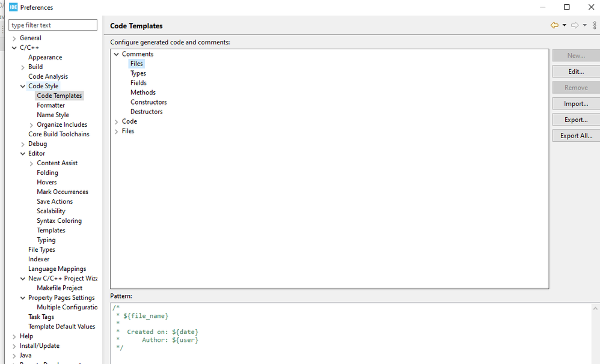The height and width of the screenshot is (364, 600).
Task: Close the Preferences window
Action: (591, 7)
